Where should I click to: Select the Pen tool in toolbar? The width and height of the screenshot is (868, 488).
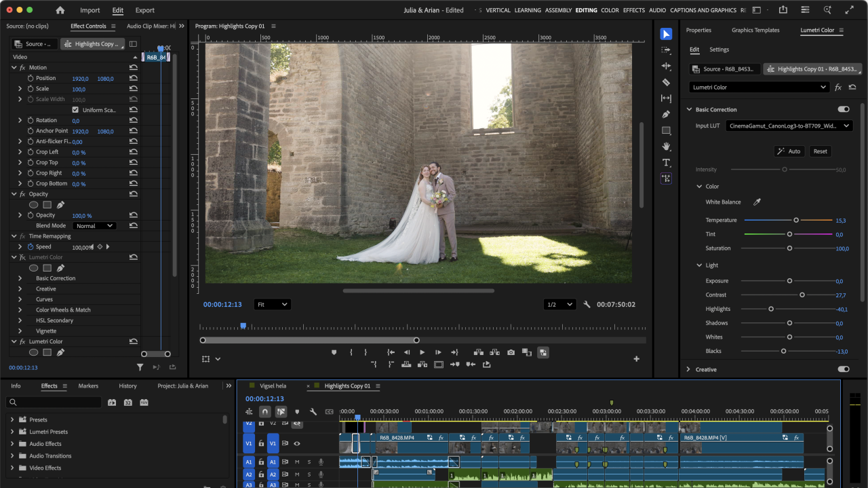[666, 114]
